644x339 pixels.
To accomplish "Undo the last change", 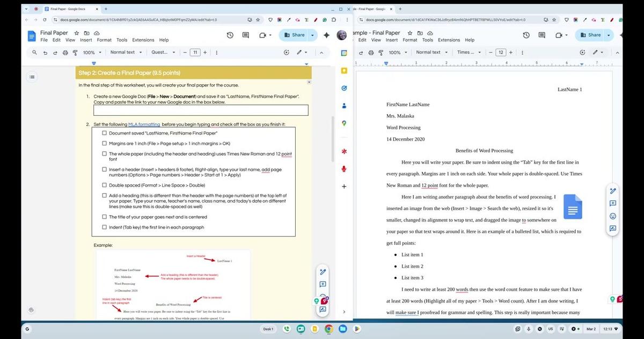I will point(46,52).
